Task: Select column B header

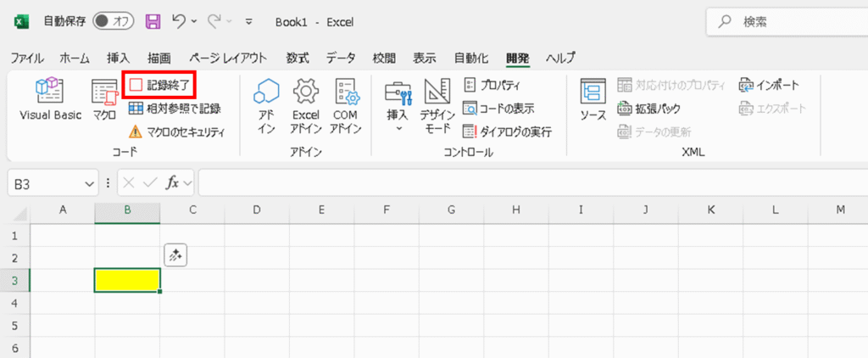Action: click(127, 210)
